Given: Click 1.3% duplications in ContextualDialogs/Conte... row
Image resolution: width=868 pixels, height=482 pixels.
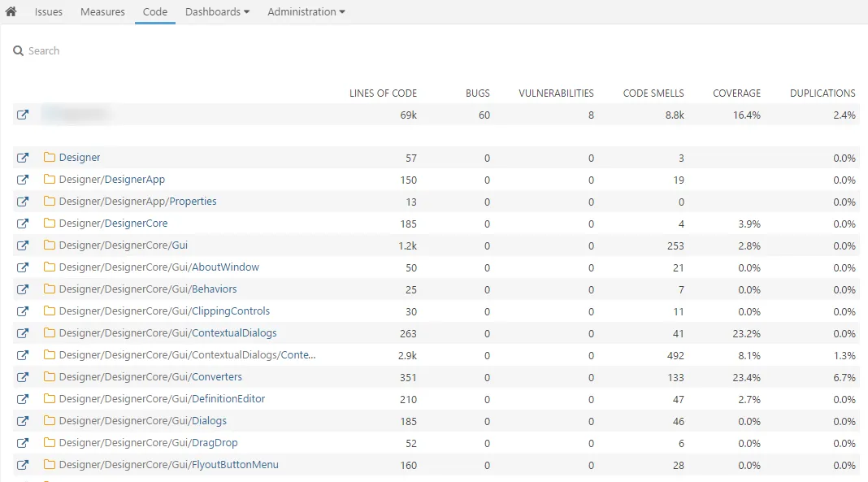Looking at the screenshot, I should pos(844,356).
